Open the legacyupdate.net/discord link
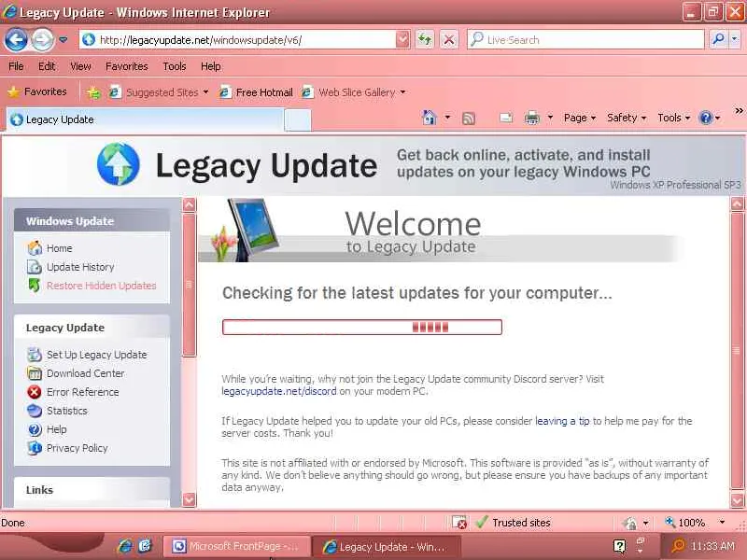 point(278,391)
